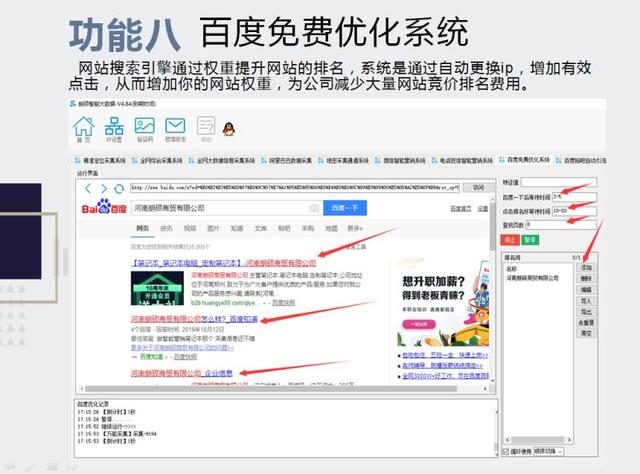Viewport: 640px width, 474px height.
Task: Click the 导入 button beside keyword list
Action: [x=586, y=301]
